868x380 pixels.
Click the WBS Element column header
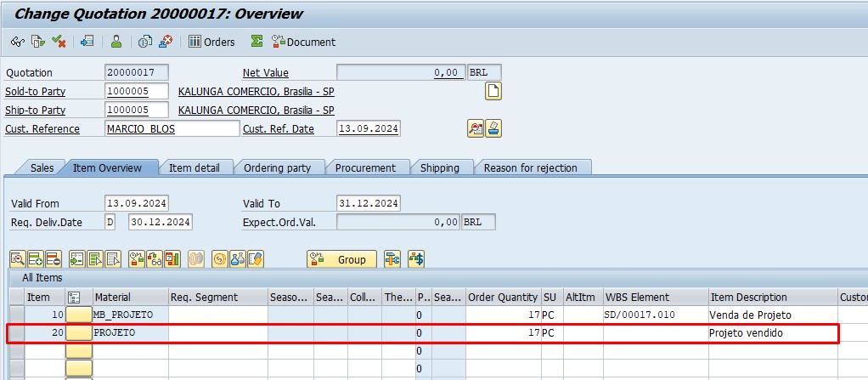(x=656, y=298)
